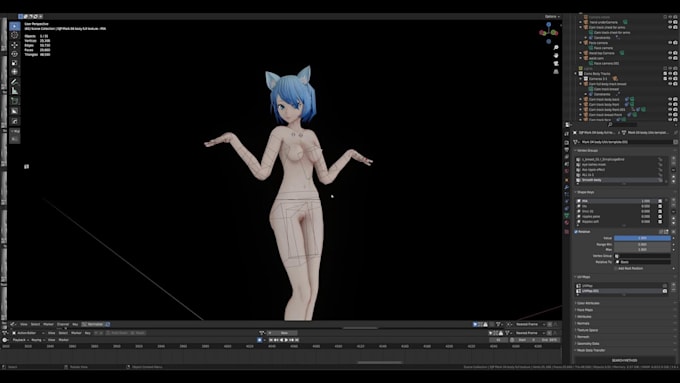Toggle Normalize in the graph editor header
The width and height of the screenshot is (680, 383).
coord(95,324)
